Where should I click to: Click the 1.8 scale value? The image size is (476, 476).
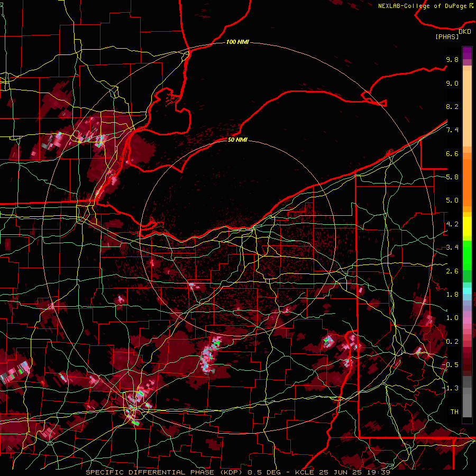(x=452, y=295)
